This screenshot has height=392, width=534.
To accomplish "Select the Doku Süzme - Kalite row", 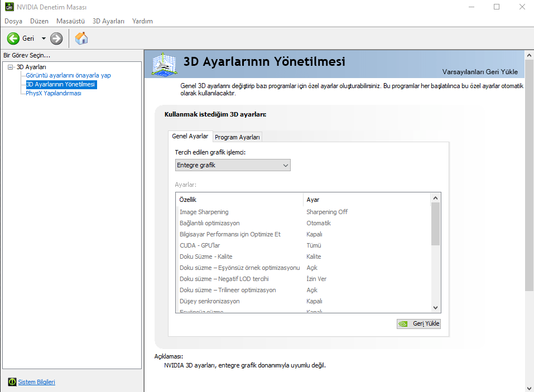I will tap(304, 257).
